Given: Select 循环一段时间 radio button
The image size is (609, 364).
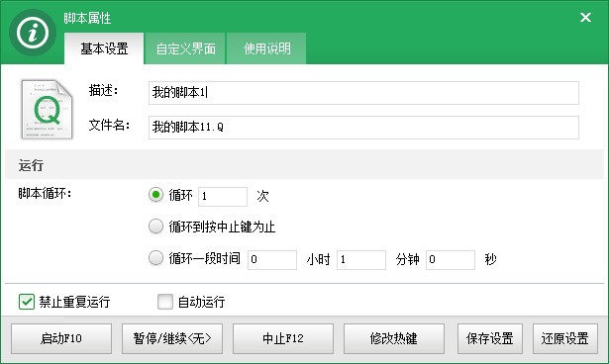Looking at the screenshot, I should click(155, 258).
